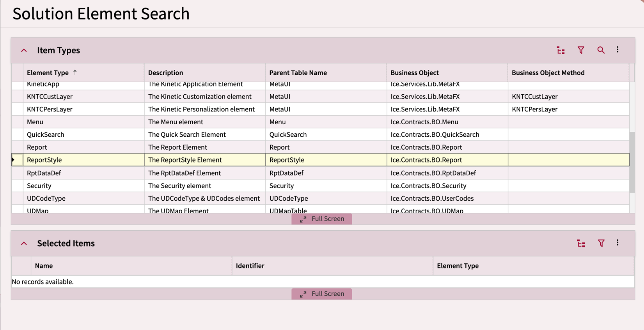Sort by Parent Table Name column
644x330 pixels.
click(x=326, y=73)
